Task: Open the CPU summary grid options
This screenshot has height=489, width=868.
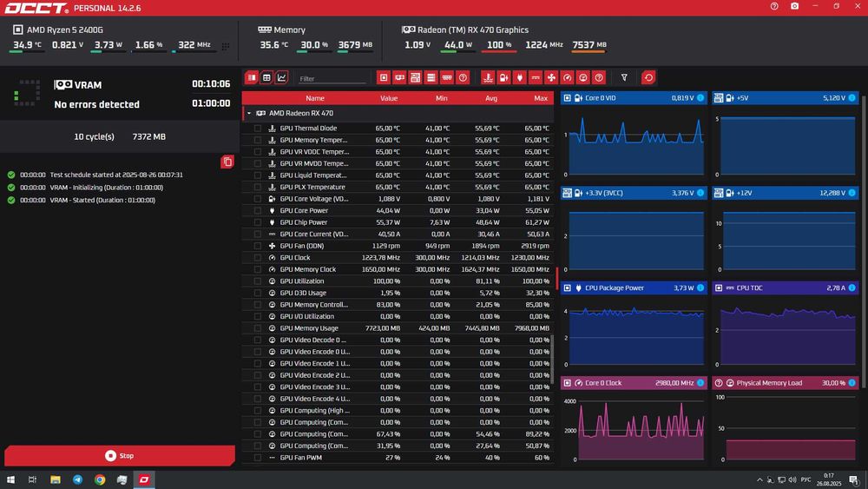Action: point(226,47)
